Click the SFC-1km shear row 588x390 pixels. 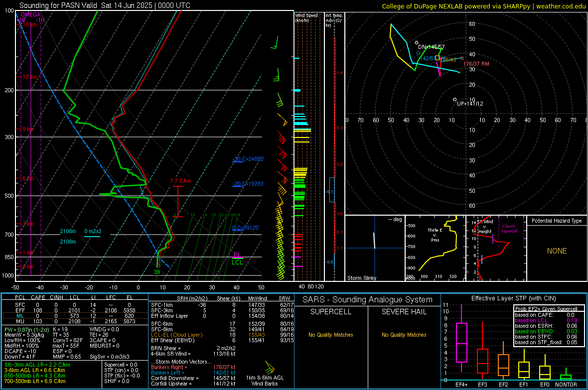point(222,305)
